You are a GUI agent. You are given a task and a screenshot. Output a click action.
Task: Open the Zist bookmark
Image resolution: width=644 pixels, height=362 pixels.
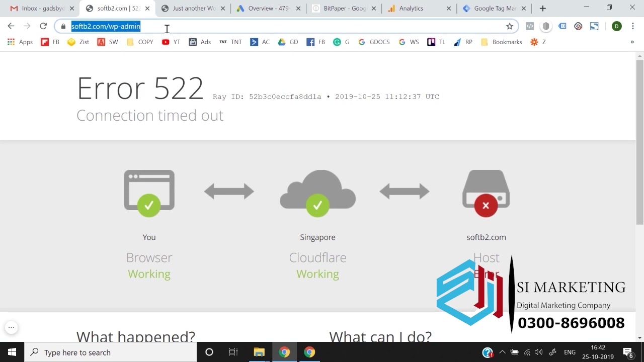point(78,42)
